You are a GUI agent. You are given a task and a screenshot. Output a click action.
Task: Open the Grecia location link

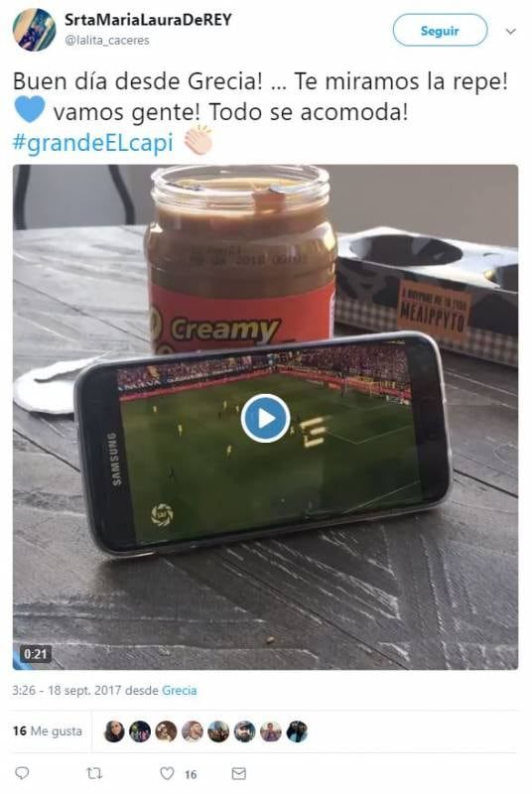(x=180, y=690)
